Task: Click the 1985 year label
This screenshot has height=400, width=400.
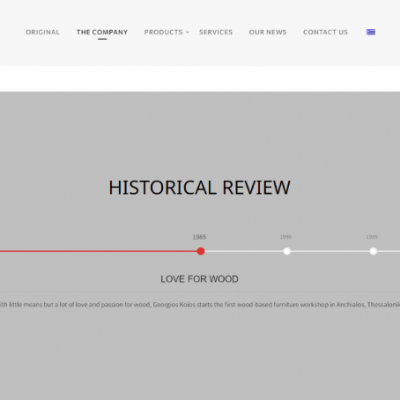Action: click(199, 237)
